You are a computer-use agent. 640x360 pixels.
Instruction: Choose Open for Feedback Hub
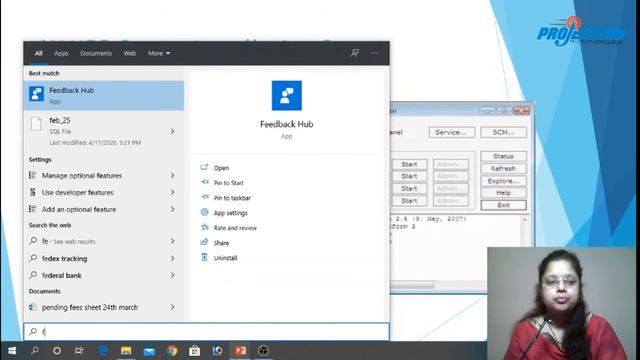point(221,168)
